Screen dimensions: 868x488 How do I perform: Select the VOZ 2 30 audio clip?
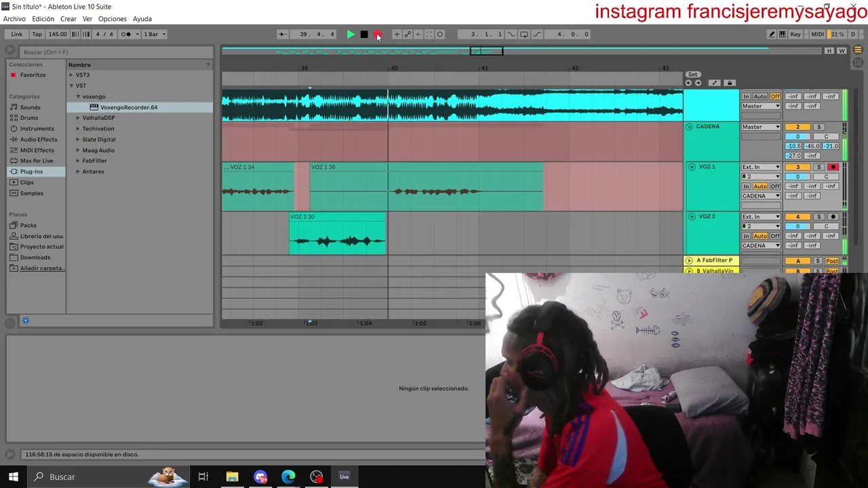pos(337,235)
